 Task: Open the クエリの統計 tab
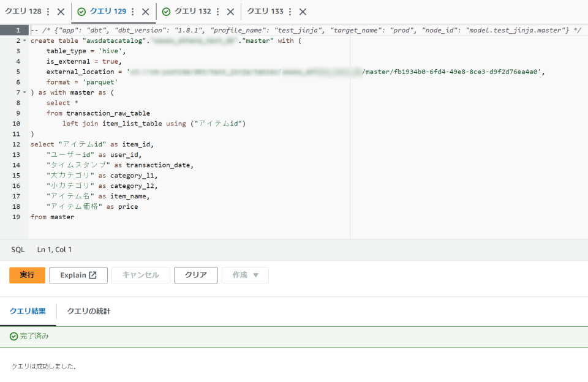pyautogui.click(x=89, y=311)
